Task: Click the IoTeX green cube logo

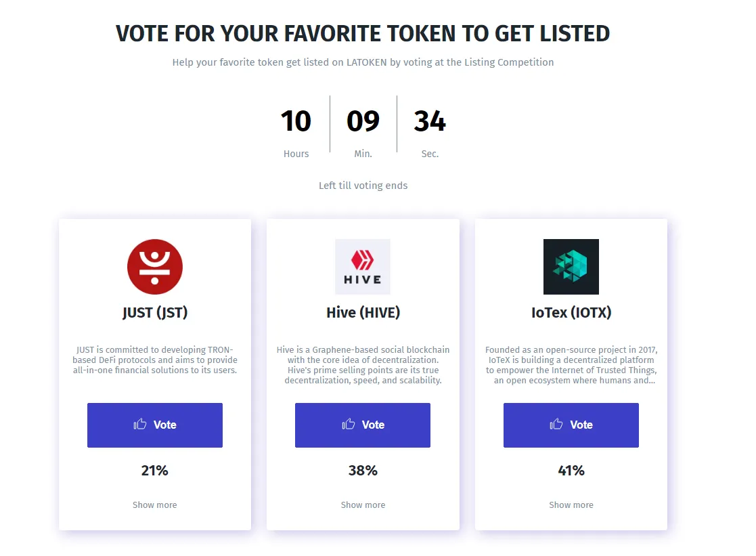Action: tap(571, 267)
